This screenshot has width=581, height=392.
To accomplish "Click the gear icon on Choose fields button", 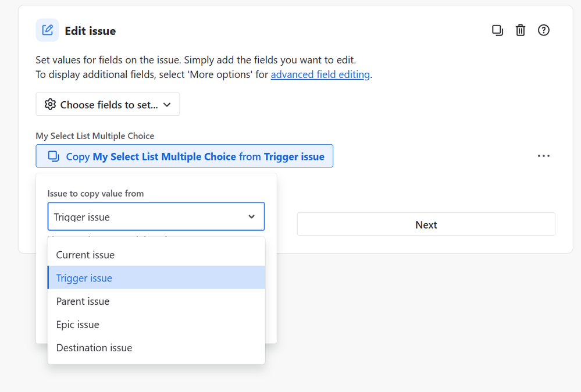I will click(50, 104).
